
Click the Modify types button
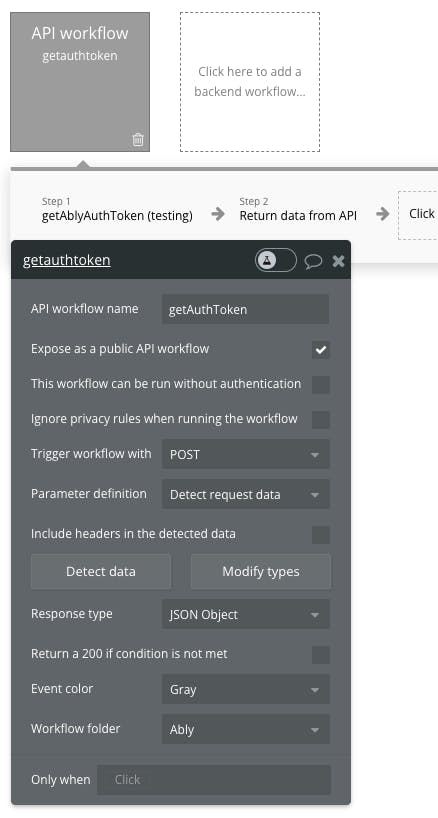pyautogui.click(x=261, y=572)
